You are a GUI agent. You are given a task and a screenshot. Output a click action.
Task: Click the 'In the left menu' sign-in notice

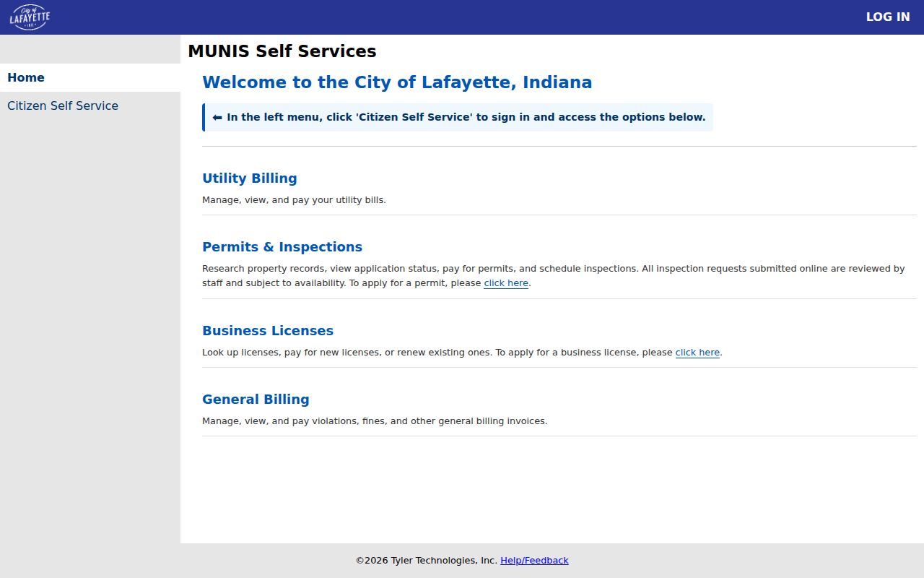click(458, 117)
